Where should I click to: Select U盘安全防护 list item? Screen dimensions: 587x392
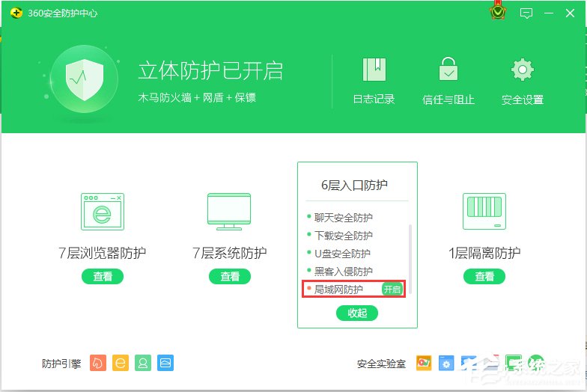[x=342, y=254]
